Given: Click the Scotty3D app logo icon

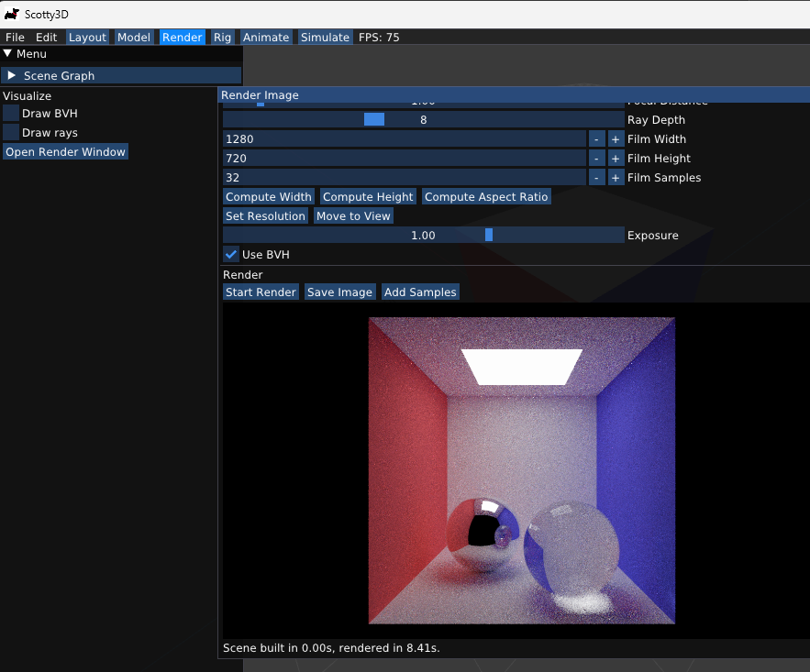Looking at the screenshot, I should tap(12, 14).
